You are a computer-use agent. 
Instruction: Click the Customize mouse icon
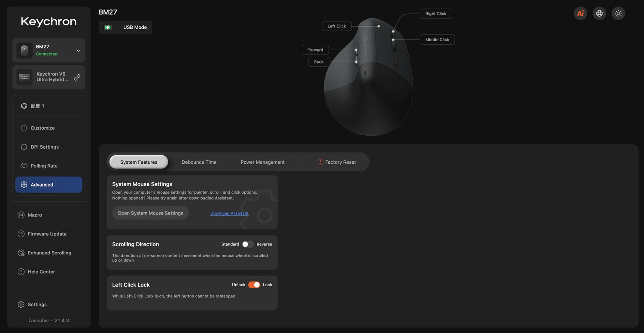24,128
